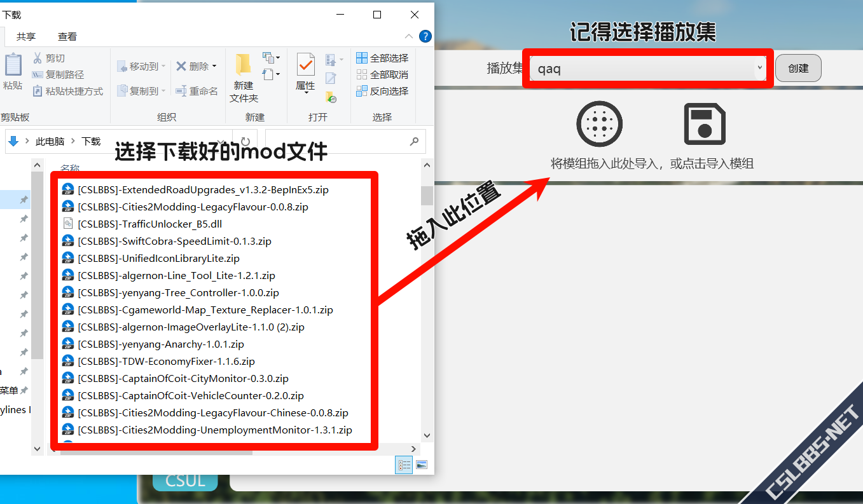
Task: Click the Cut (剪切) scissors icon
Action: pyautogui.click(x=38, y=58)
